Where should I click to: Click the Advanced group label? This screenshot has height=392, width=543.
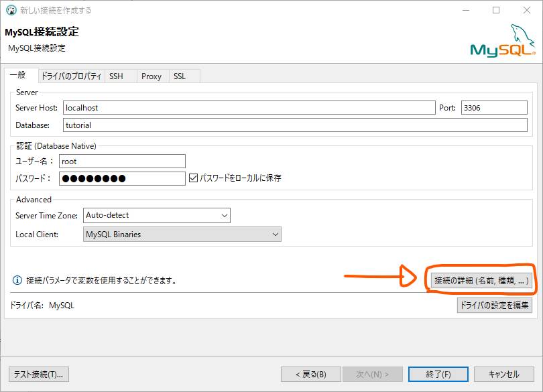34,200
